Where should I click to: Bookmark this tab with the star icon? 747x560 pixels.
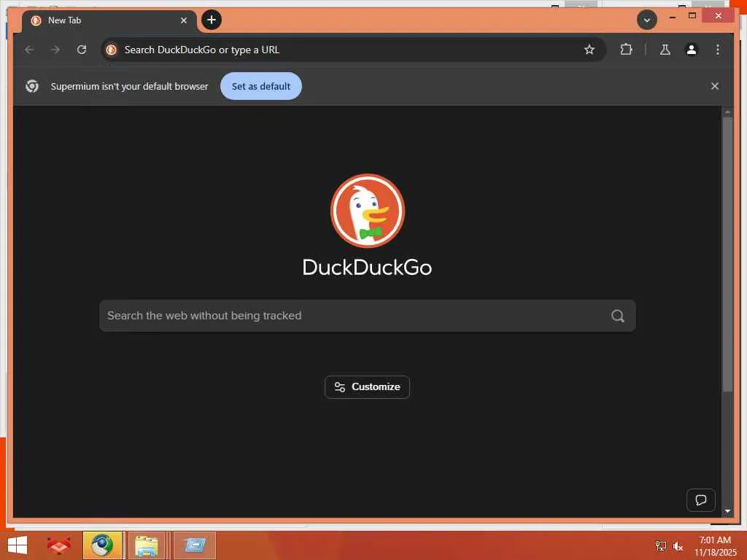(589, 50)
